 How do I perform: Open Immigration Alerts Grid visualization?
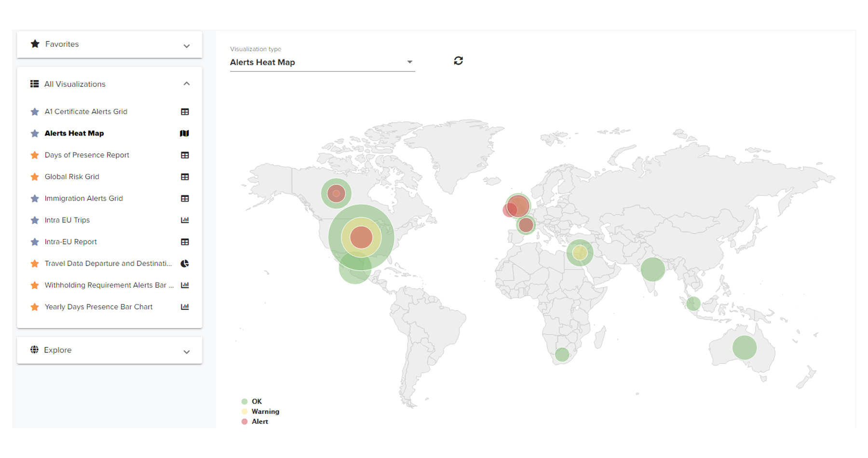[83, 199]
